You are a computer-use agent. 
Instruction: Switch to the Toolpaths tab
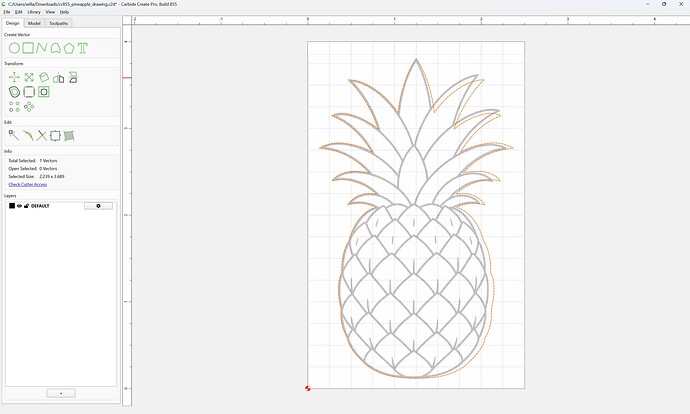pos(59,23)
